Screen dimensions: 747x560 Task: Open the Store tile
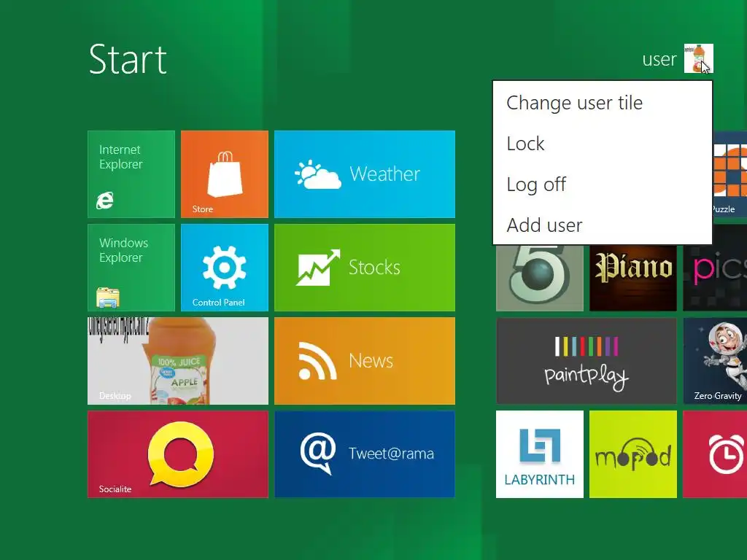click(x=225, y=174)
